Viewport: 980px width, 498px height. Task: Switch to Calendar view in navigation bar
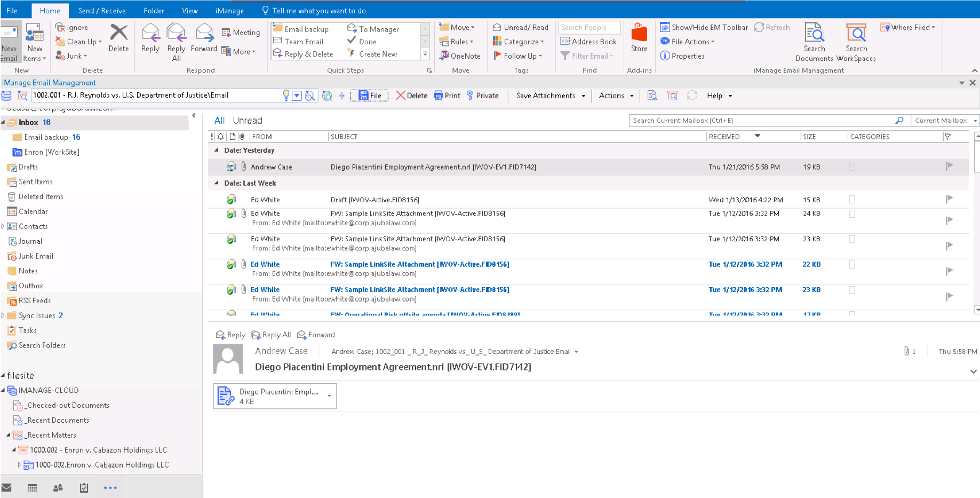point(32,488)
